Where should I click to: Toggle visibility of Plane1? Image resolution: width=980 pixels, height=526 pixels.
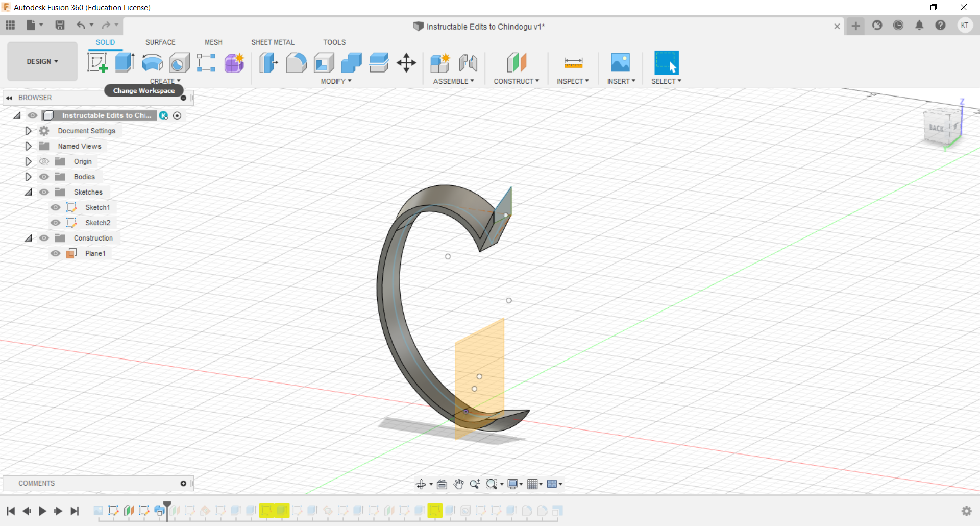[56, 253]
